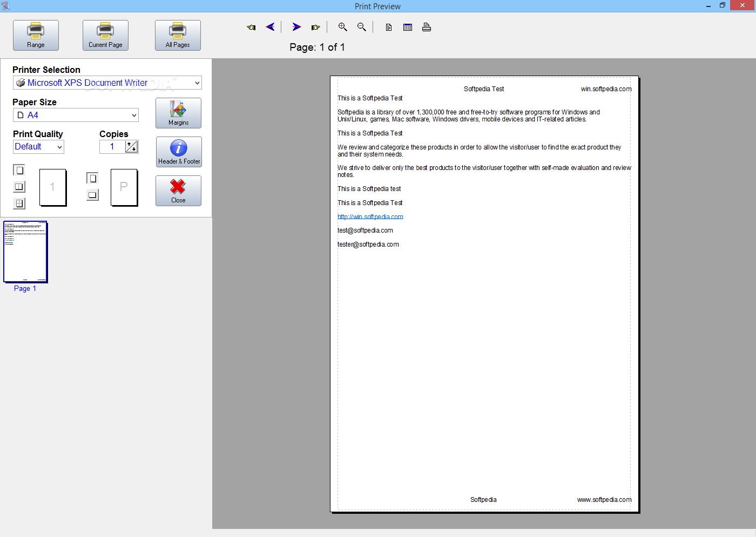Viewport: 756px width, 537px height.
Task: Restore the Print Preview window size
Action: [723, 5]
